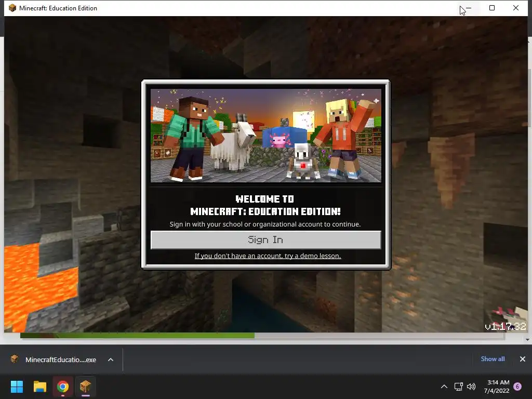Screen dimensions: 532x399
Task: Click the Minecraft title bar app icon
Action: 12,8
